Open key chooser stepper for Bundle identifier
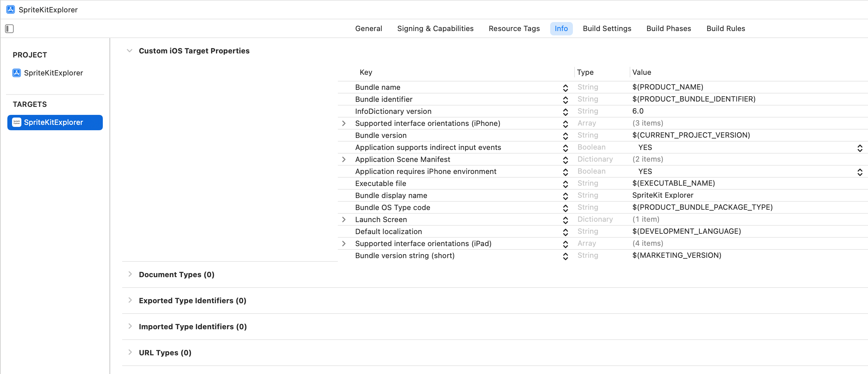Viewport: 868px width, 374px height. coord(565,100)
